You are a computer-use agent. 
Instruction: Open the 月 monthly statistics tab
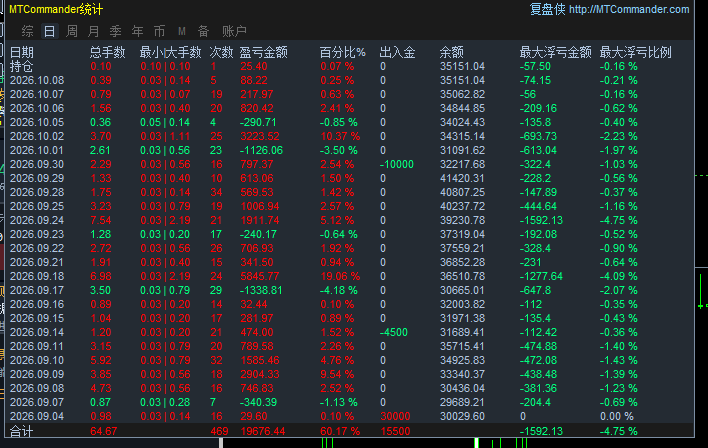(93, 31)
